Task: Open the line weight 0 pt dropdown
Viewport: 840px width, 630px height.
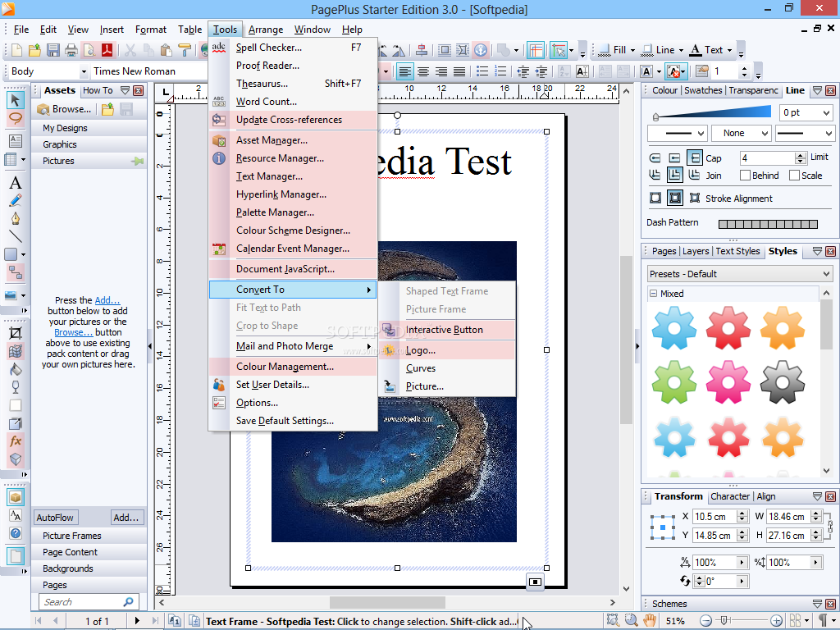Action: tap(826, 112)
